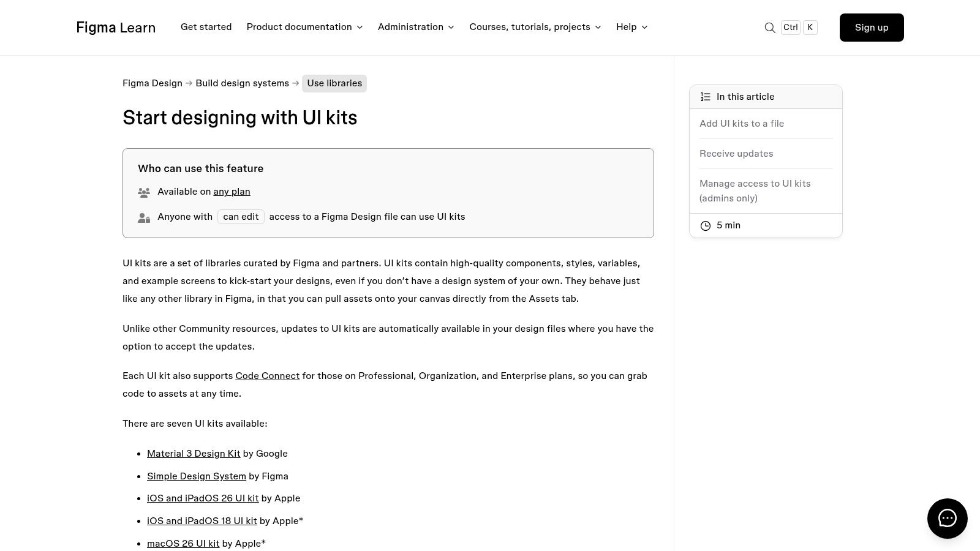Screen dimensions: 980x551
Task: Click the Ctrl K shortcut keys
Action: (x=799, y=27)
